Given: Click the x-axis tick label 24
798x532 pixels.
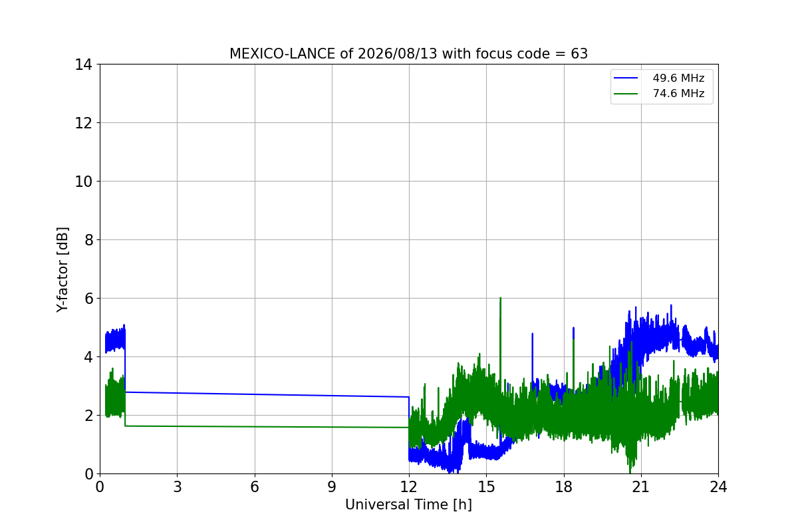Looking at the screenshot, I should tap(718, 487).
